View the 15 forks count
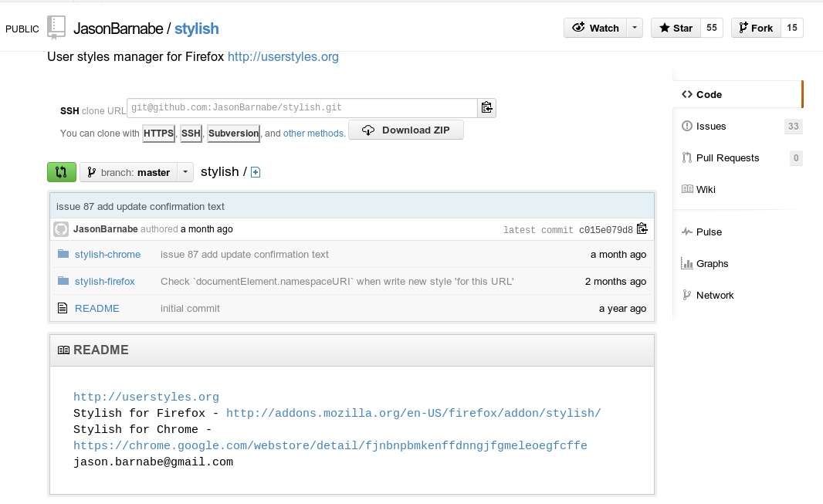Image resolution: width=823 pixels, height=504 pixels. click(x=792, y=28)
